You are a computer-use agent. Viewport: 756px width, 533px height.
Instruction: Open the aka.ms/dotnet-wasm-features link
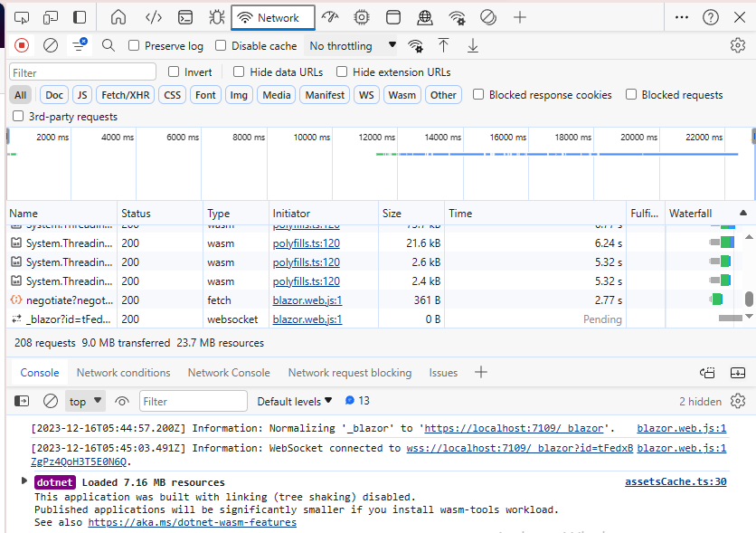click(192, 522)
